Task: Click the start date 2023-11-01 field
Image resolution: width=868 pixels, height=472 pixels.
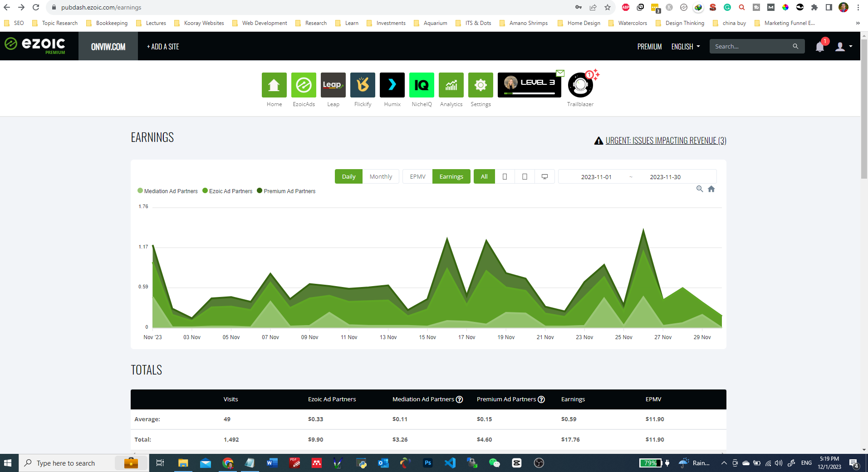Action: point(596,177)
